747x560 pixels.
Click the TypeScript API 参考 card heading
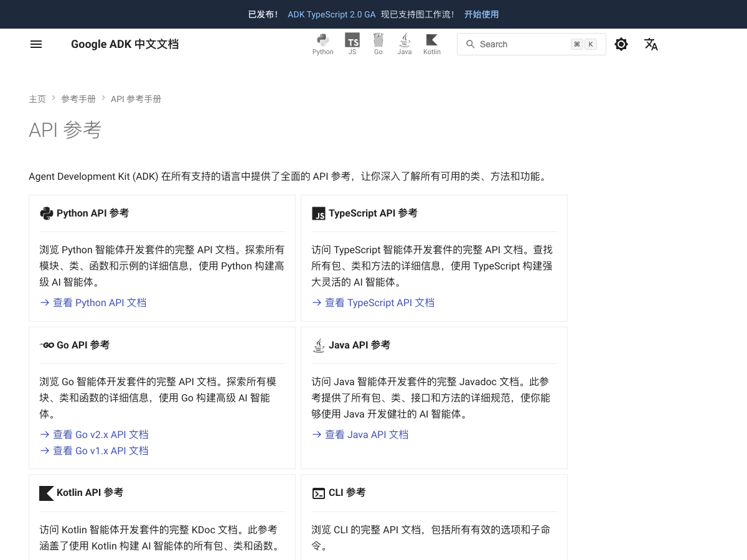373,213
